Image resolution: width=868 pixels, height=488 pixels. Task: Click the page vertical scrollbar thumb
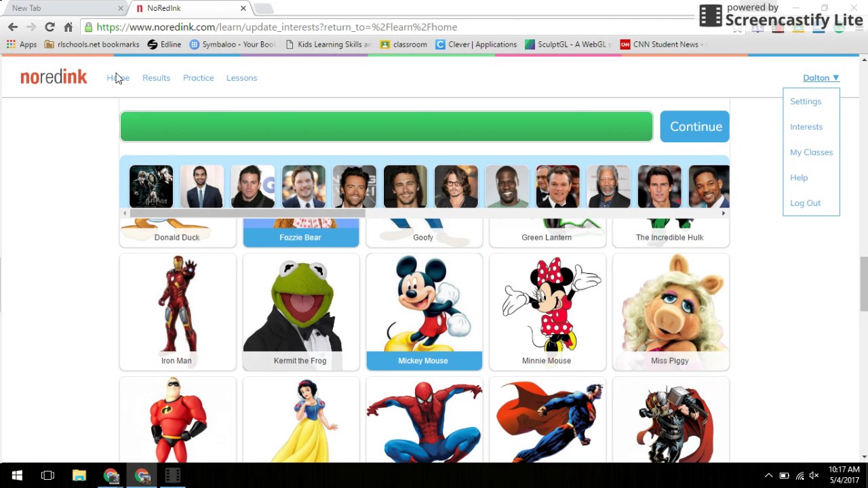click(x=864, y=283)
